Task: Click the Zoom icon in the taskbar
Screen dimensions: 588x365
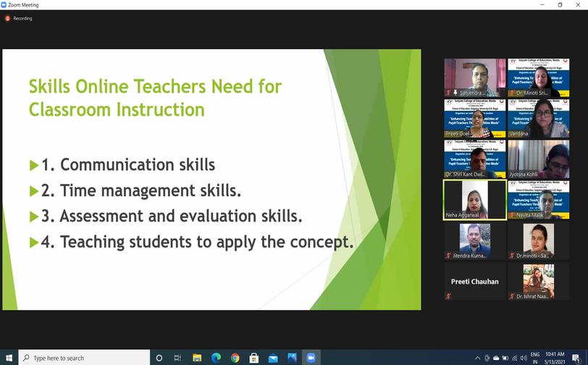Action: (x=311, y=358)
